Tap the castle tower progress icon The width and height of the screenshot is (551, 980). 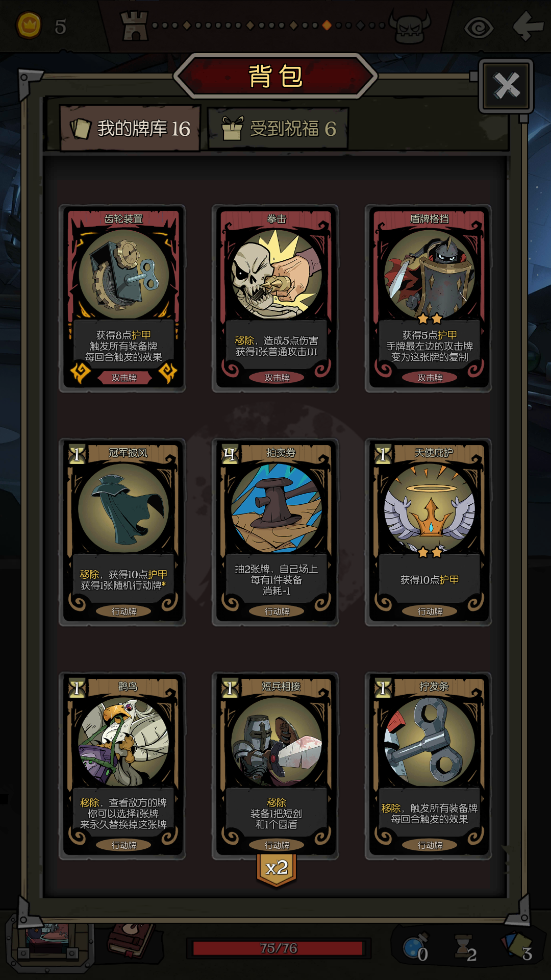click(x=134, y=26)
